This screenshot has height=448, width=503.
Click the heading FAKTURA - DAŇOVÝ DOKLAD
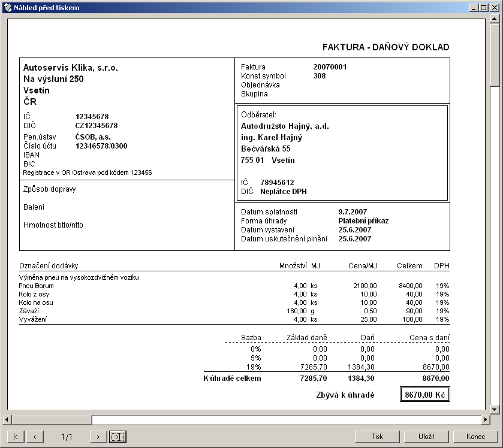pos(385,47)
